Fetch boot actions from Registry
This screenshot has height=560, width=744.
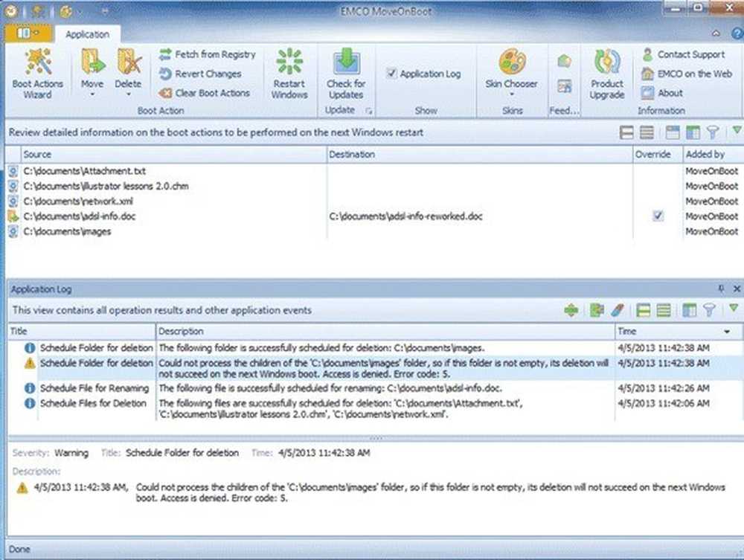[207, 54]
